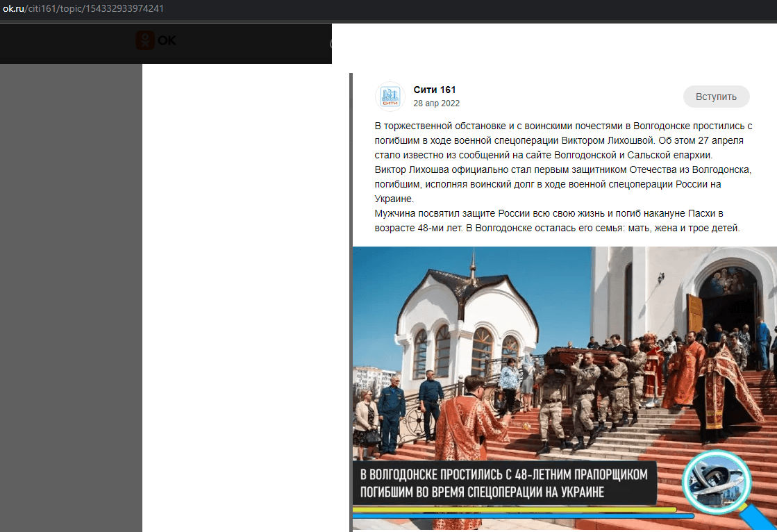Click the Вступить join button

716,97
